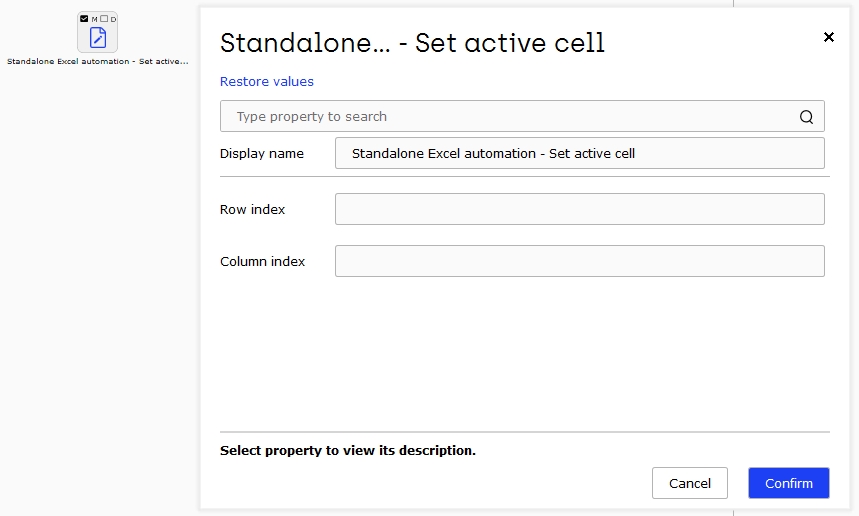
Task: Click the Restore values link
Action: pyautogui.click(x=267, y=82)
